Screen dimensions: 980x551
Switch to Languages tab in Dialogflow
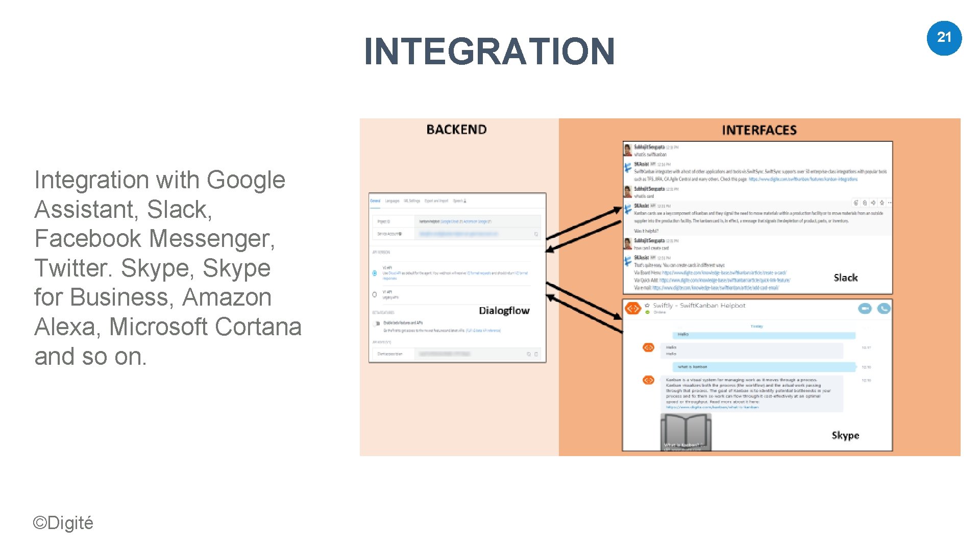click(392, 201)
